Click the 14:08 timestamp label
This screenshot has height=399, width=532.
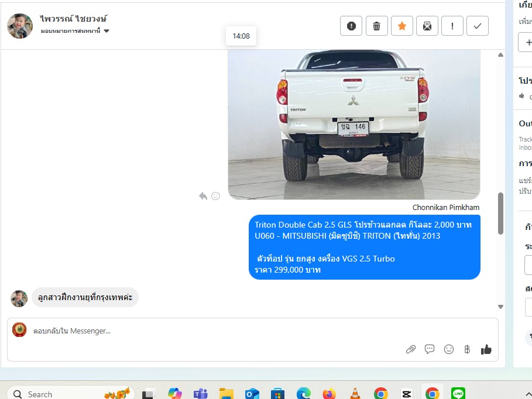pos(241,36)
